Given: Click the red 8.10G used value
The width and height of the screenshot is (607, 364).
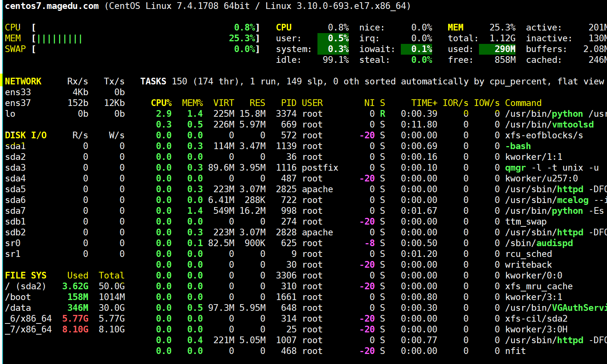Looking at the screenshot, I should point(76,329).
